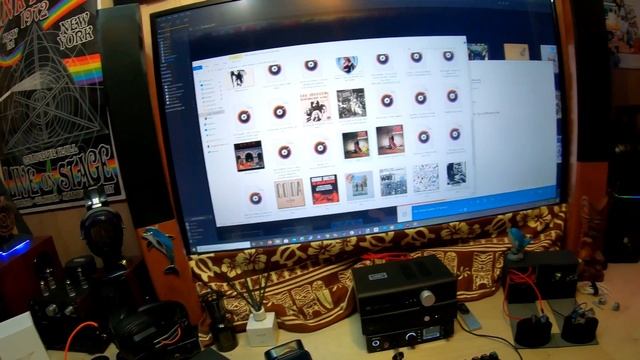
Task: Click the blue notification banner
Action: pyautogui.click(x=484, y=203)
